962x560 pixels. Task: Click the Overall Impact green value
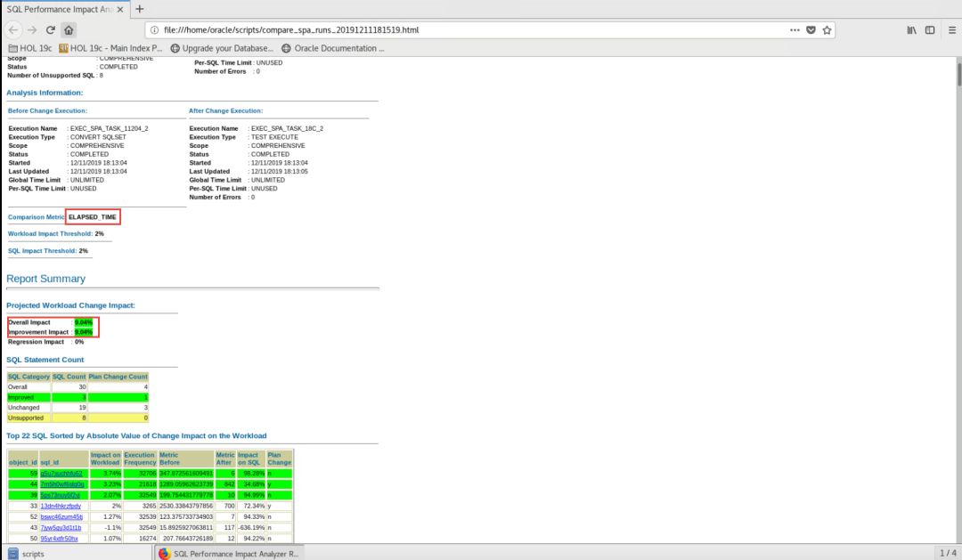click(84, 322)
